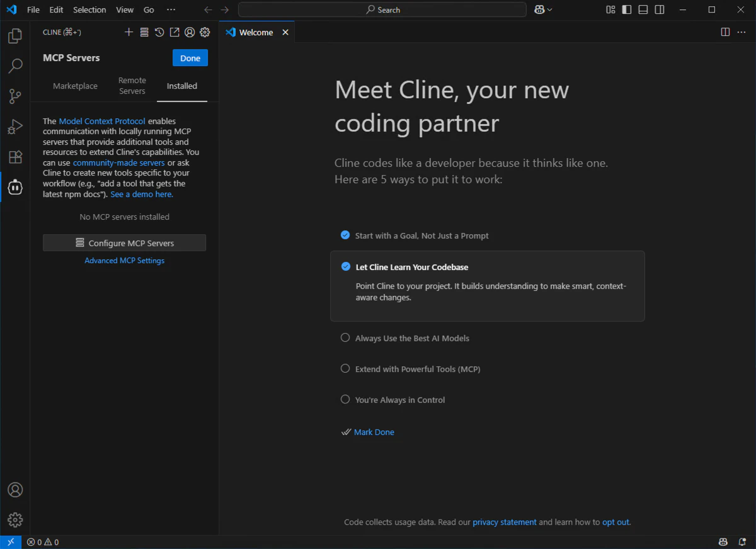756x549 pixels.
Task: Click the command center Search box
Action: [x=382, y=9]
